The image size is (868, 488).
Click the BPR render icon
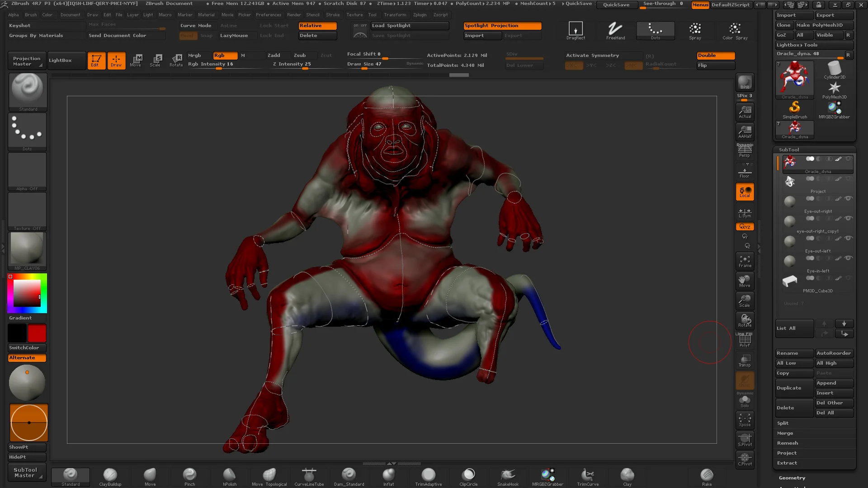coord(745,83)
